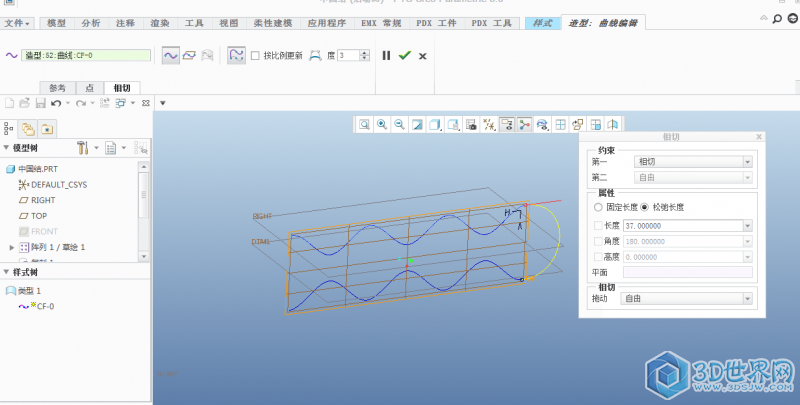The height and width of the screenshot is (405, 800).
Task: Click the New file icon
Action: click(9, 103)
